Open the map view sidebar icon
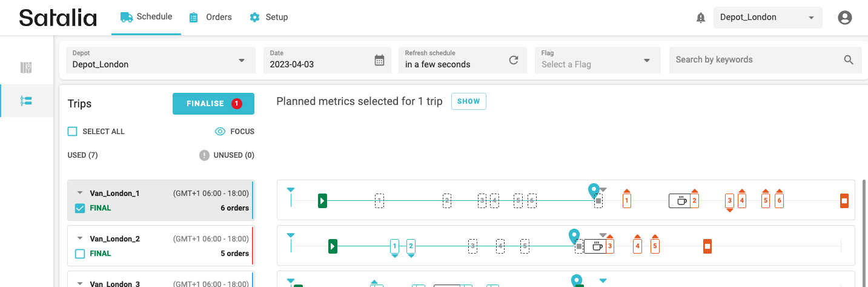 coord(26,67)
